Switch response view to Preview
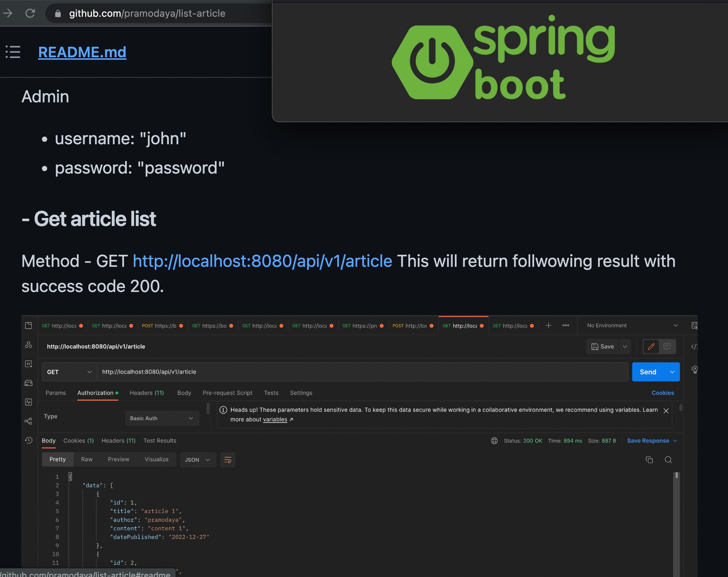This screenshot has width=728, height=577. pyautogui.click(x=118, y=459)
